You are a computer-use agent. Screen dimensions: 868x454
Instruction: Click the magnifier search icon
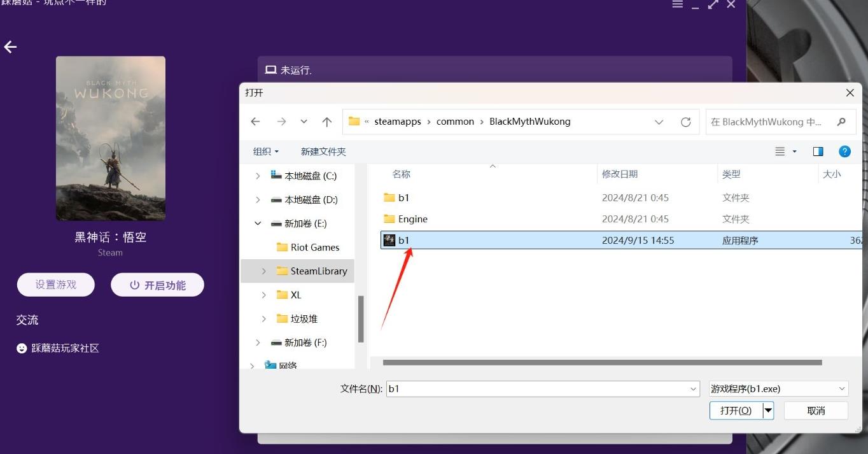[841, 122]
